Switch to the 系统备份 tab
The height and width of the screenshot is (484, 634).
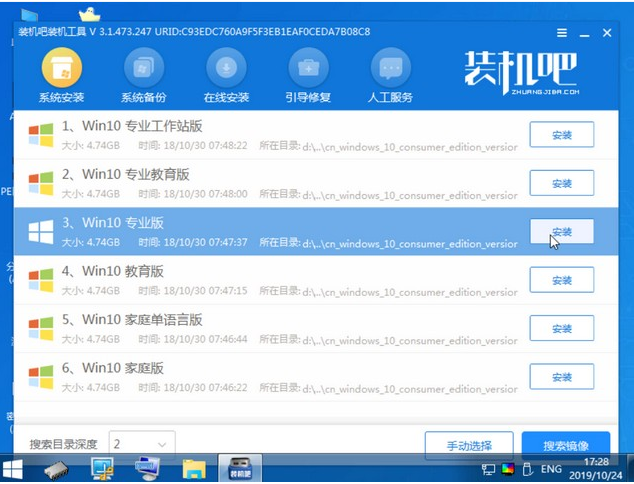tap(144, 76)
